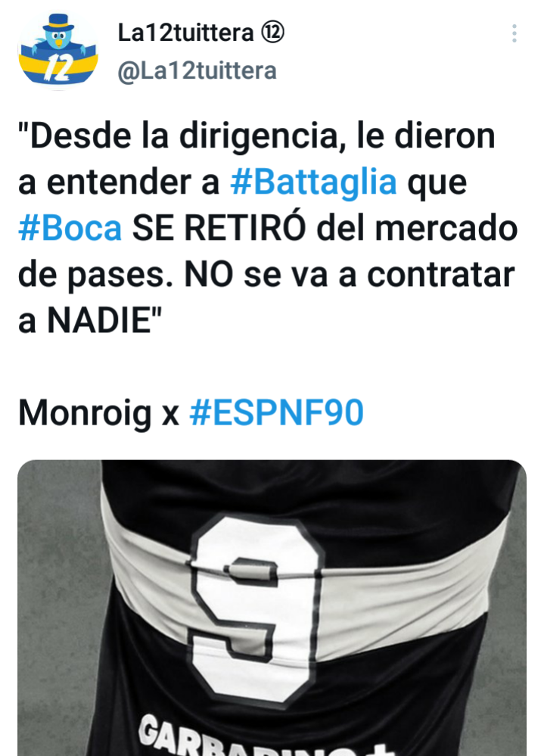The width and height of the screenshot is (544, 756).
Task: Click the "SE RETIRÓ" text in tweet
Action: click(219, 229)
